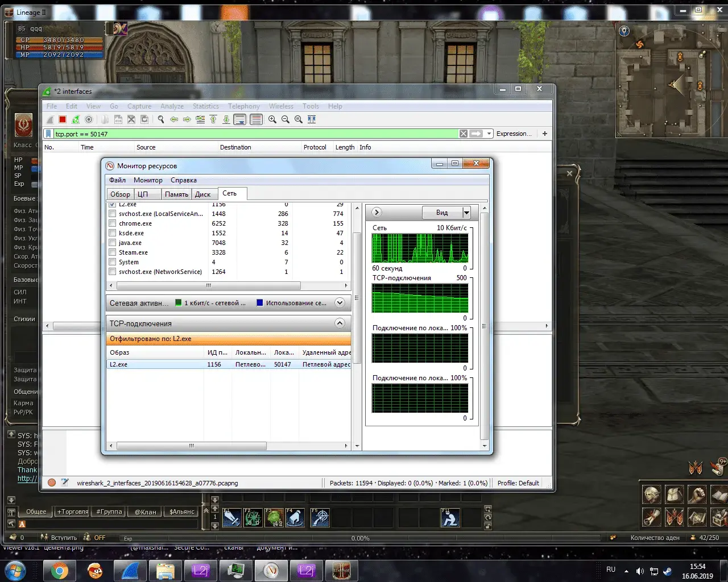Jump to the last packet (down arrow icon)

click(x=226, y=119)
